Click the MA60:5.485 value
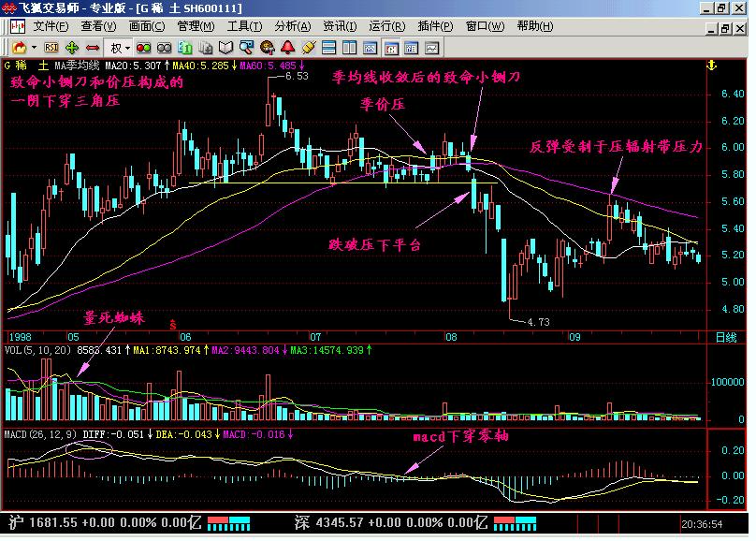Image resolution: width=756 pixels, height=541 pixels. pos(268,66)
